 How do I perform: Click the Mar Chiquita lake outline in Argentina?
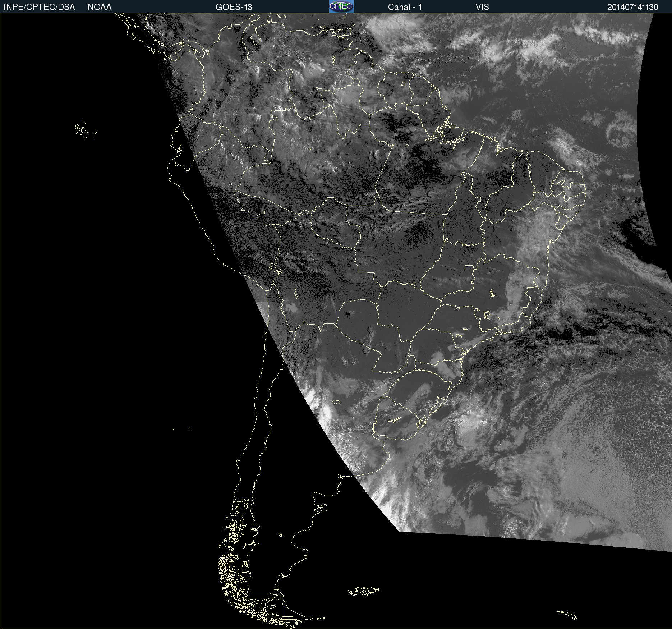click(x=336, y=402)
